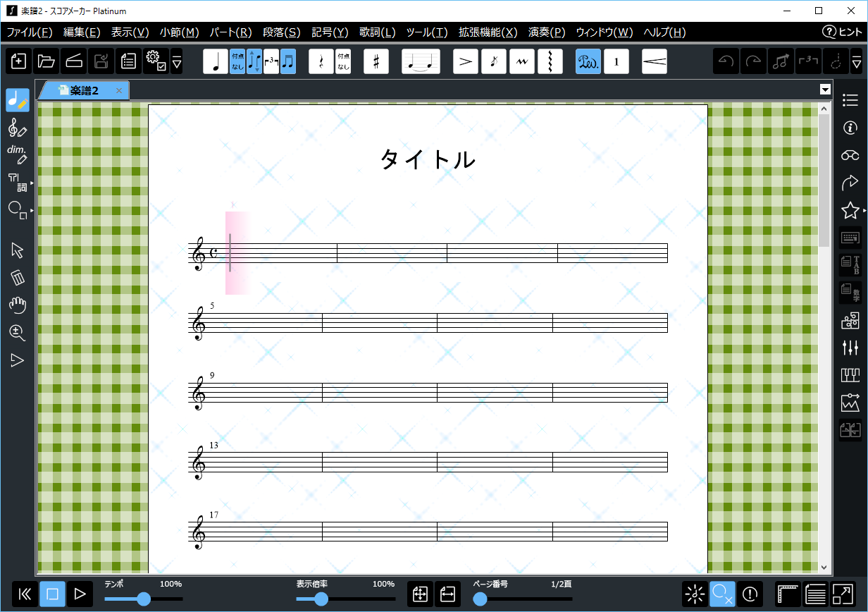Choose the crescendo hairpin icon

click(x=655, y=62)
